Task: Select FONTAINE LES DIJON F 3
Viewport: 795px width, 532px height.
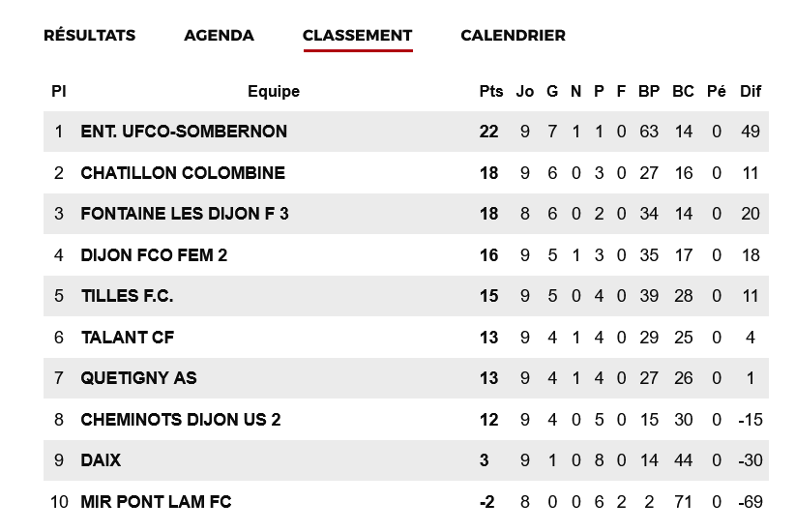Action: [185, 214]
